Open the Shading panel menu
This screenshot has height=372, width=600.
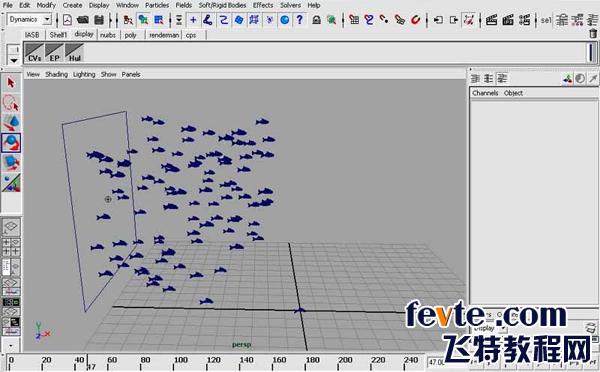pyautogui.click(x=56, y=74)
